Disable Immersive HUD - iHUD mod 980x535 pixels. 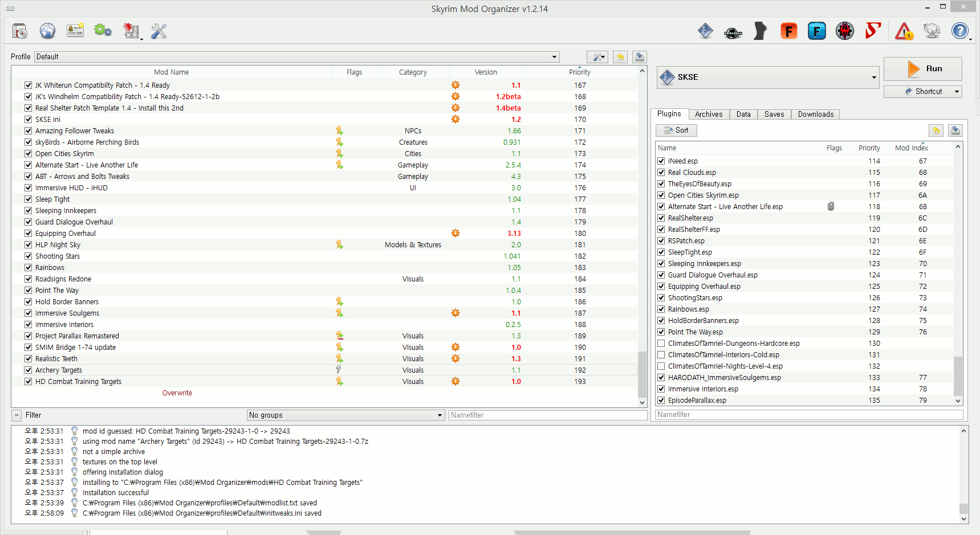coord(28,187)
